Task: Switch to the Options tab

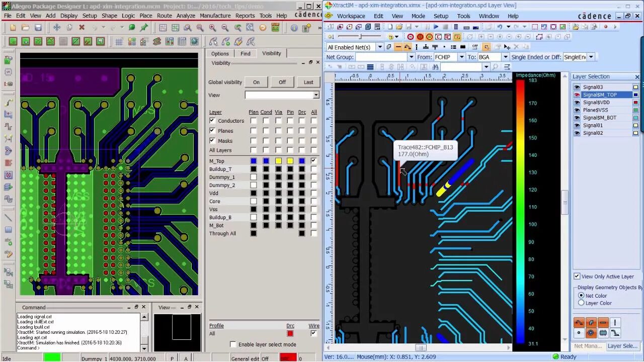Action: [x=219, y=53]
